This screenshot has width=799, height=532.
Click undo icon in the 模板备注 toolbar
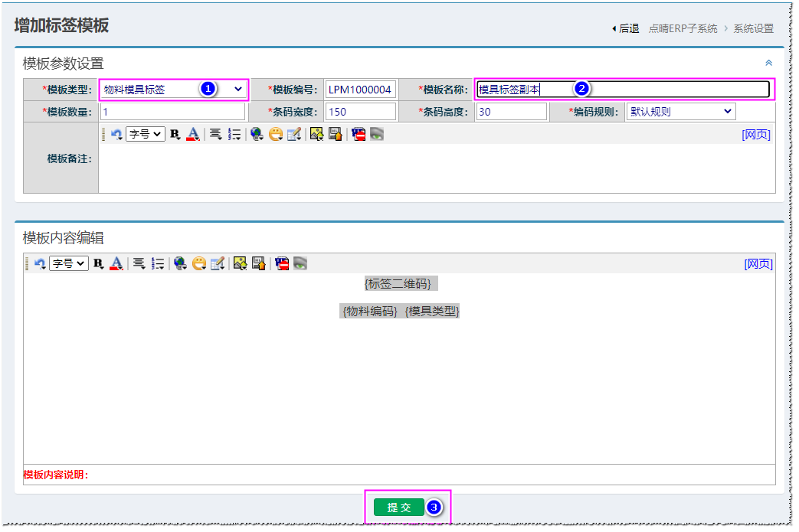coord(116,134)
